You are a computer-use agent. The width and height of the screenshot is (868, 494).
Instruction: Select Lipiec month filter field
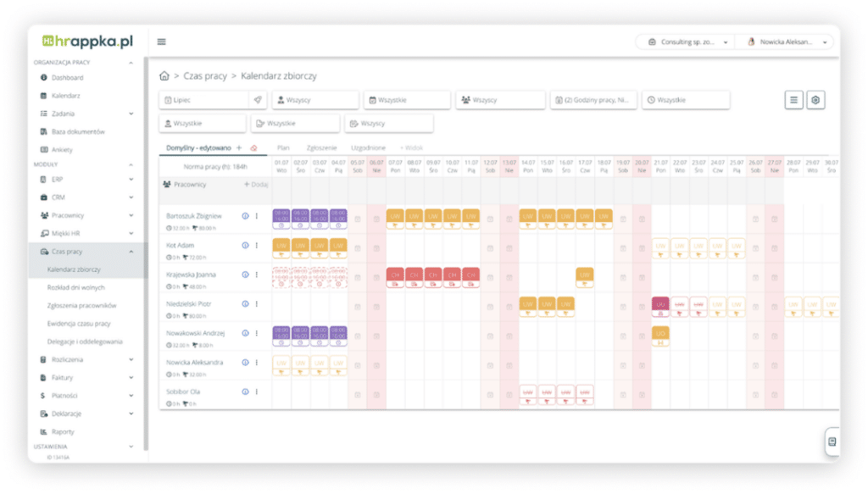pos(204,100)
